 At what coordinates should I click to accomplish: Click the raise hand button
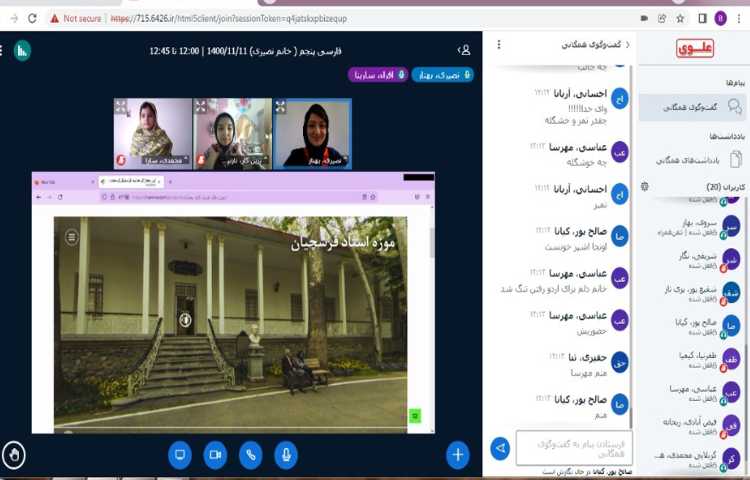click(14, 455)
